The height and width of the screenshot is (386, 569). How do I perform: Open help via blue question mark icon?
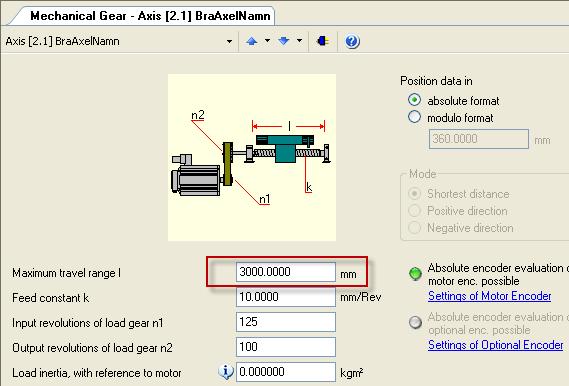pos(352,41)
